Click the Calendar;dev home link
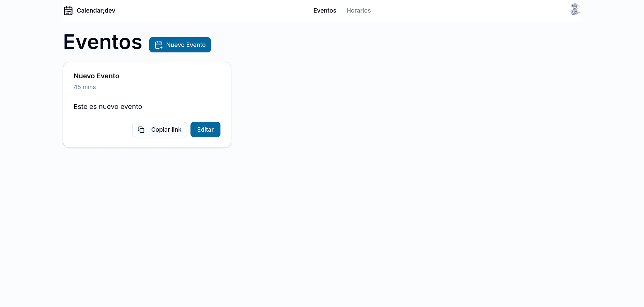Viewport: 644px width, 307px height. pos(89,10)
